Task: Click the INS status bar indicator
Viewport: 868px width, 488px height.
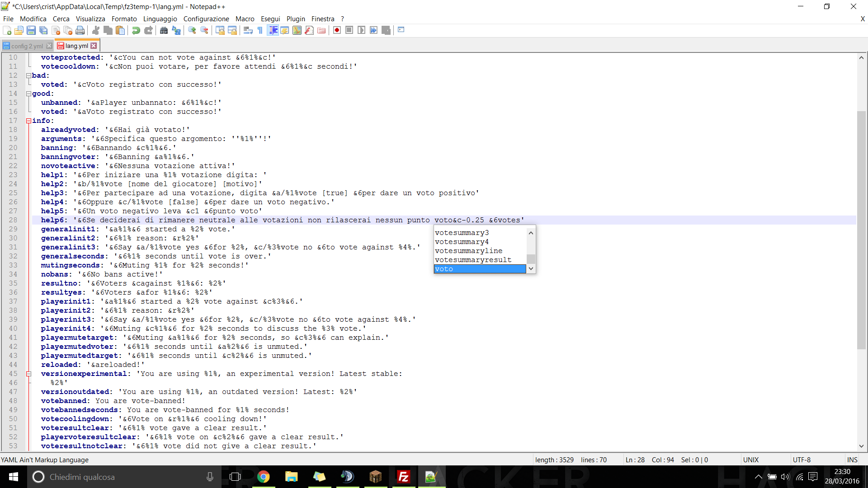Action: coord(852,460)
